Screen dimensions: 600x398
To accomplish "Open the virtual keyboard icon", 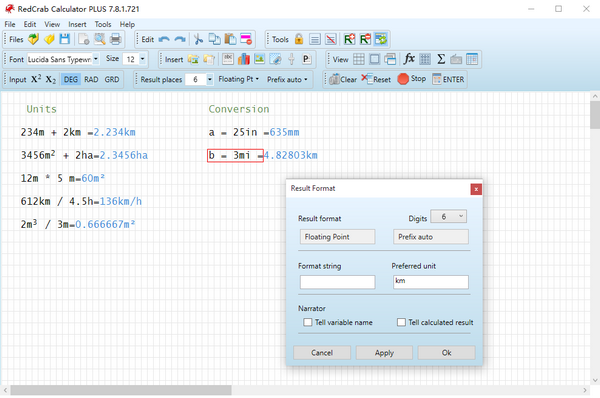I will click(x=456, y=59).
